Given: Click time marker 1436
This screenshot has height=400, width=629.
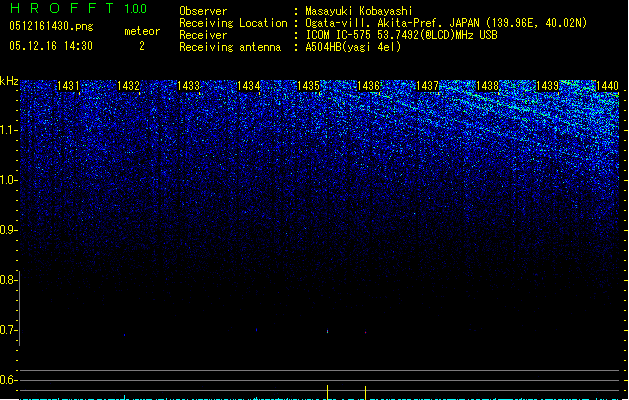Looking at the screenshot, I should click(368, 85).
